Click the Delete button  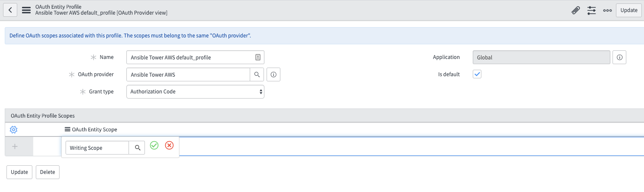(x=47, y=172)
